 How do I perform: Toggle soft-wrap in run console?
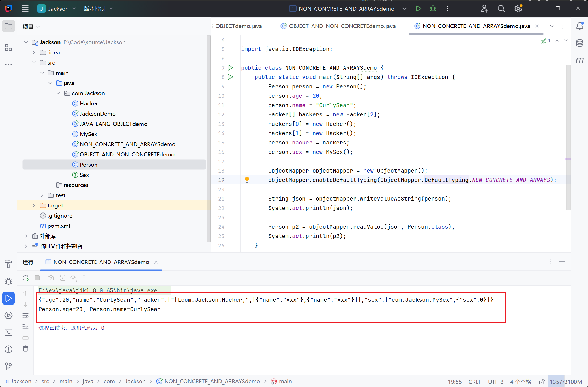coord(25,315)
